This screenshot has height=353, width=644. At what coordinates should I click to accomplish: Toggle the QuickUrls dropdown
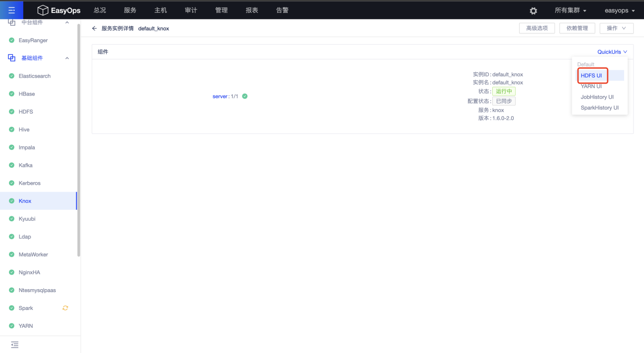pyautogui.click(x=612, y=52)
